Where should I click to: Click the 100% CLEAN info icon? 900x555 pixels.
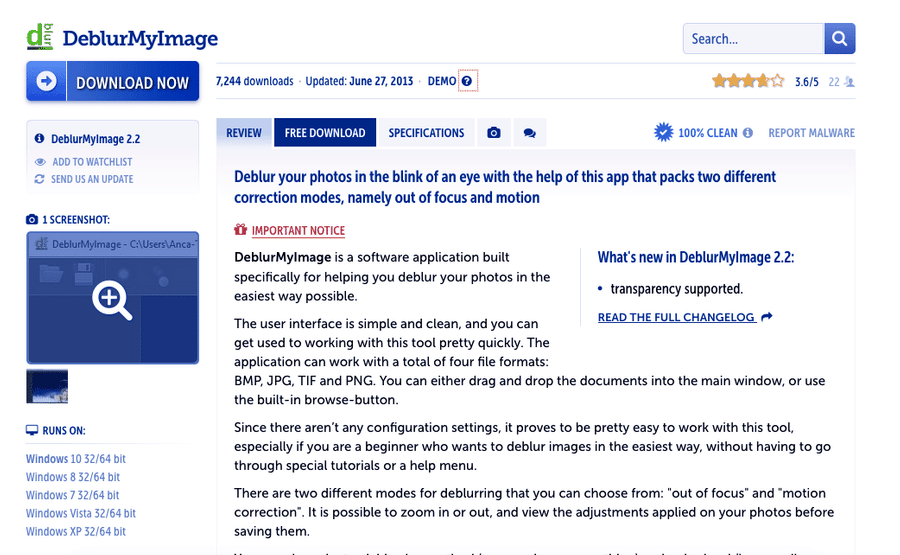pyautogui.click(x=747, y=133)
